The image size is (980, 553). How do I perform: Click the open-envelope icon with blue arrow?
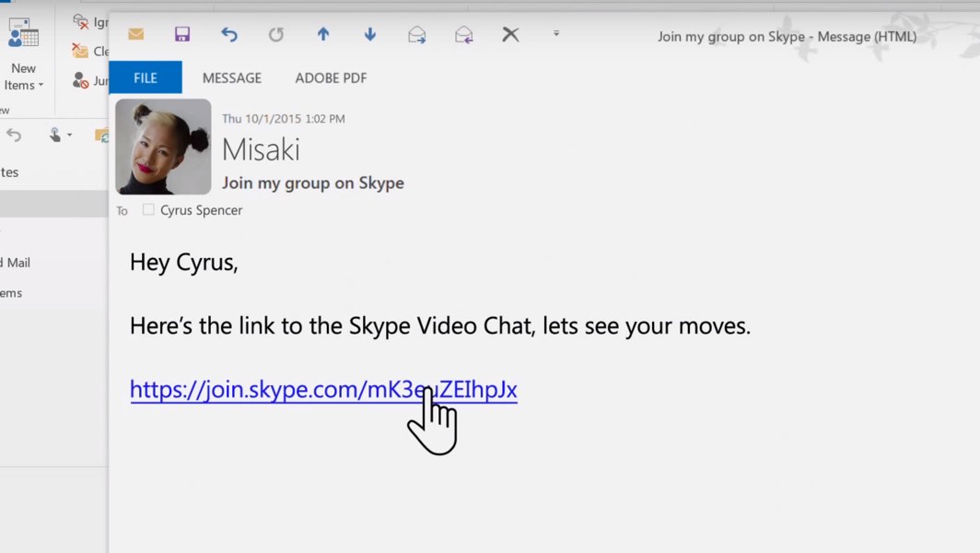point(417,35)
